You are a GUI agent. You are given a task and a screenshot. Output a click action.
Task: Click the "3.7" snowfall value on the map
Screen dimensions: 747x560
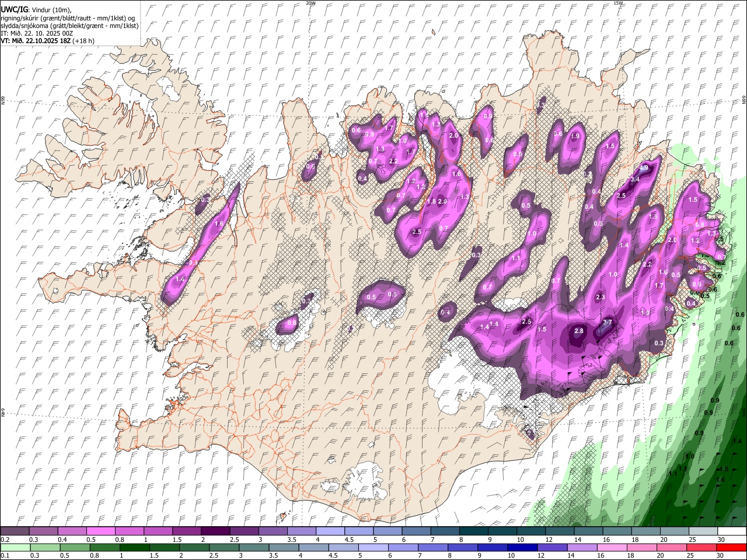click(x=608, y=322)
